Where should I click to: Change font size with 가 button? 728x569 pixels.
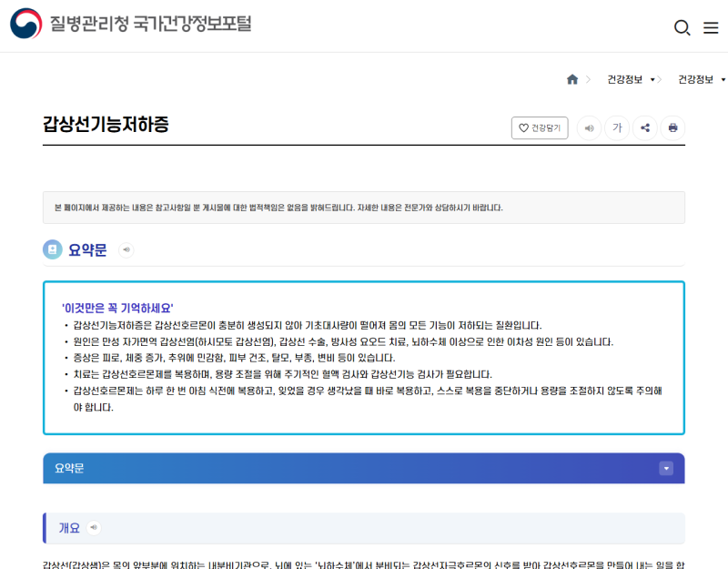click(617, 127)
